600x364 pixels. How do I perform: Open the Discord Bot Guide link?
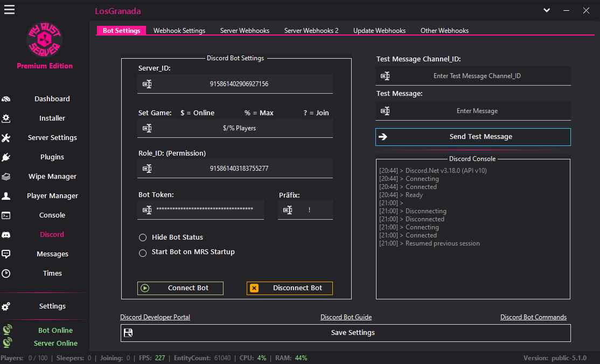click(346, 317)
